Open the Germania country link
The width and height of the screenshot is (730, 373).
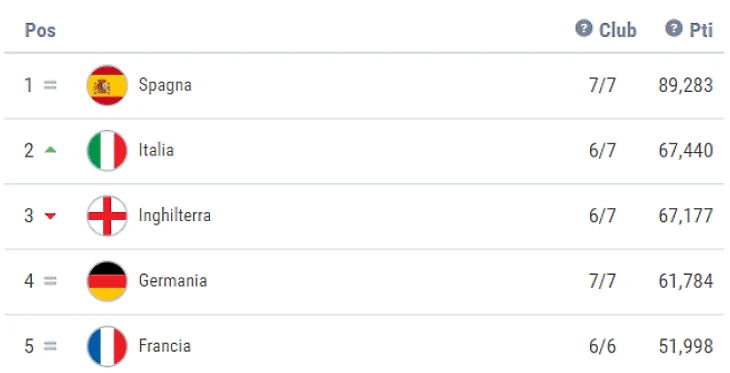tap(173, 281)
